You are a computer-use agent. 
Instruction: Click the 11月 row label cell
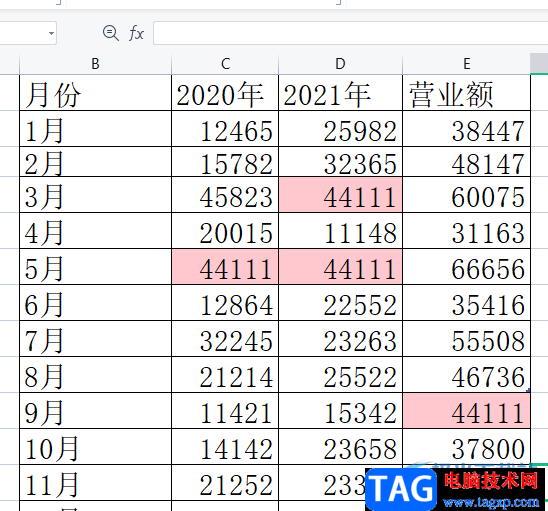(95, 483)
